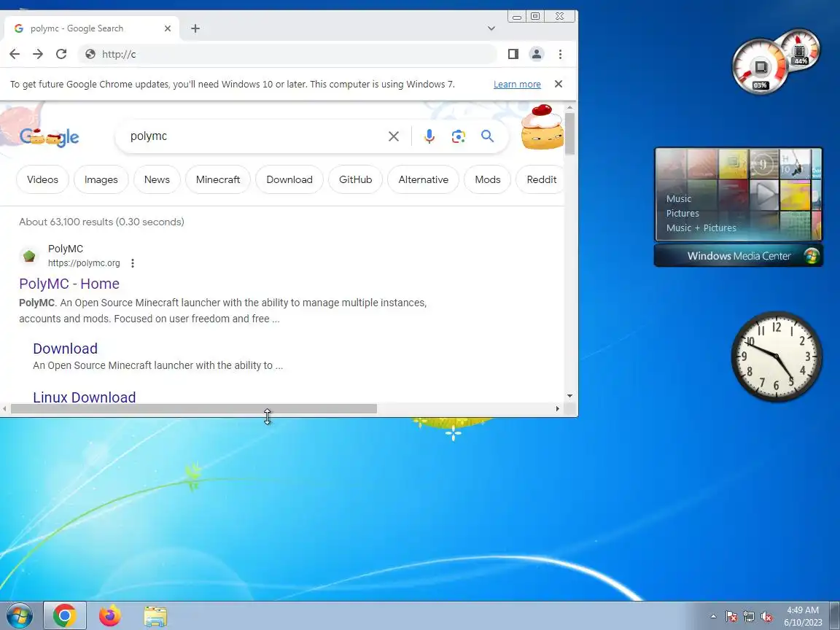This screenshot has height=630, width=840.
Task: Filter results by Images
Action: tap(101, 179)
